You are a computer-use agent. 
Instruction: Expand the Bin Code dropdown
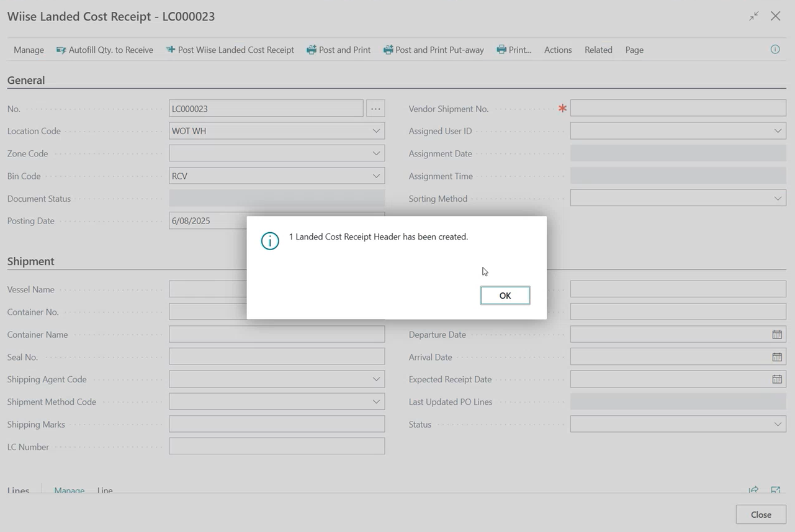click(376, 176)
